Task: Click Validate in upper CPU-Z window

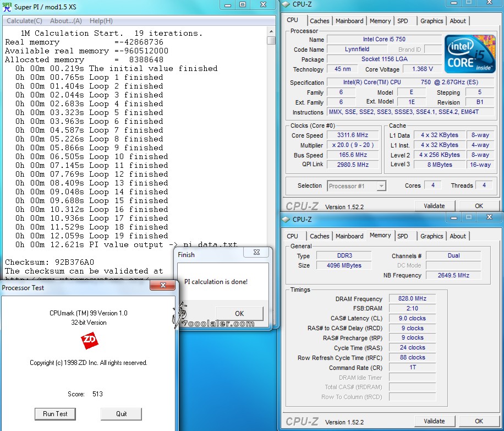Action: (434, 206)
